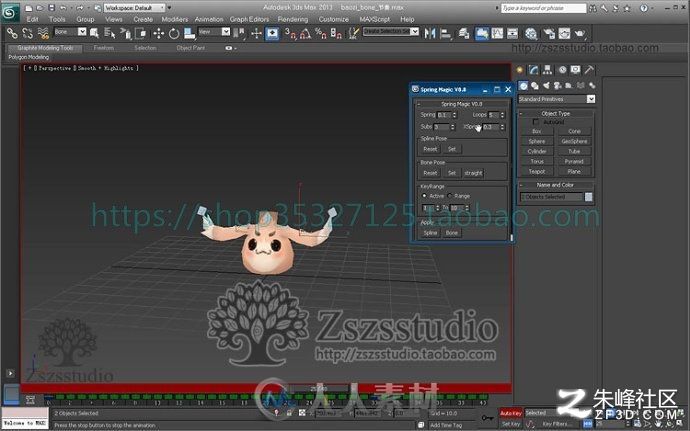Click the teapot Render Production icon
This screenshot has height=431, width=690.
pyautogui.click(x=580, y=33)
